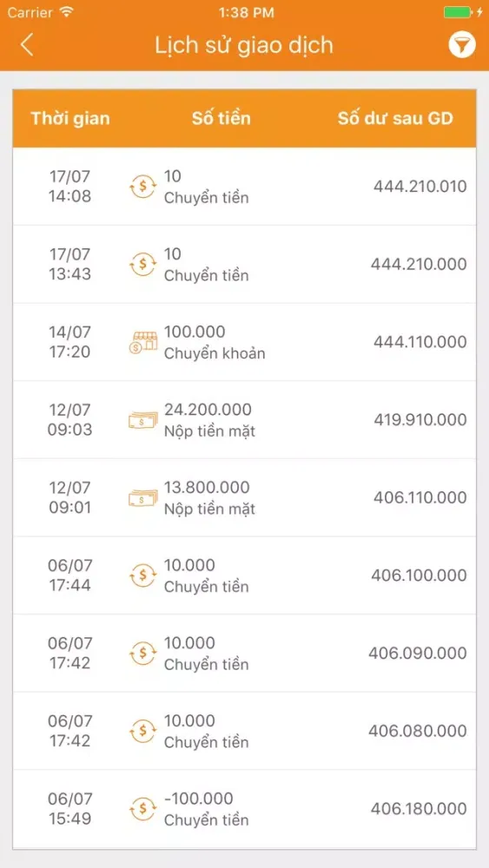Tap the battery indicator in status bar
Image resolution: width=489 pixels, height=868 pixels.
coord(459,12)
